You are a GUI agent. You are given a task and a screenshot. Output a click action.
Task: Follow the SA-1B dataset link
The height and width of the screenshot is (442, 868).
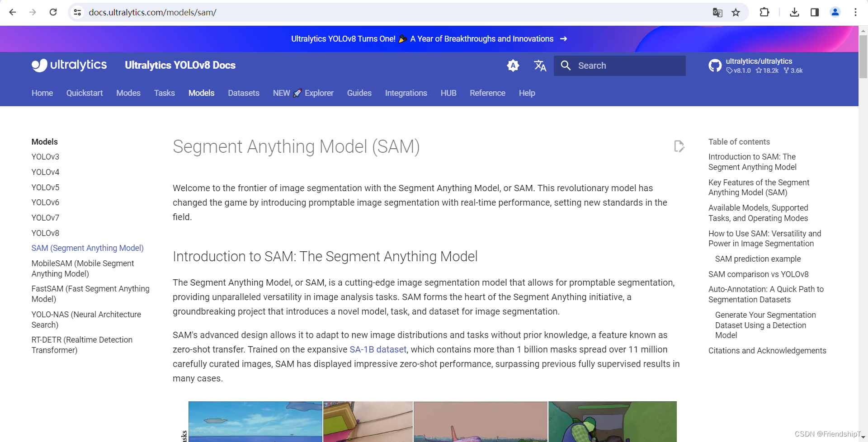coord(378,349)
